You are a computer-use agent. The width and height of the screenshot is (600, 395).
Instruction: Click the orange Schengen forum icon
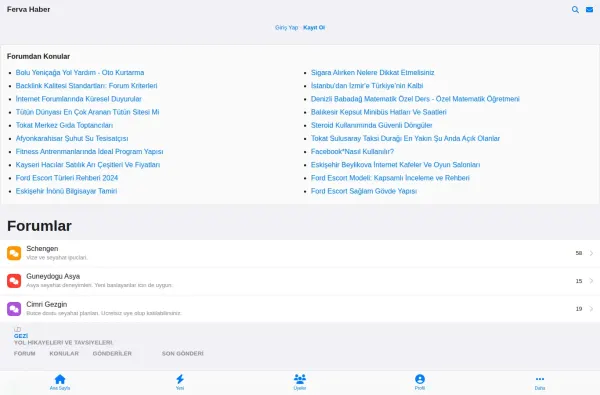coord(14,253)
